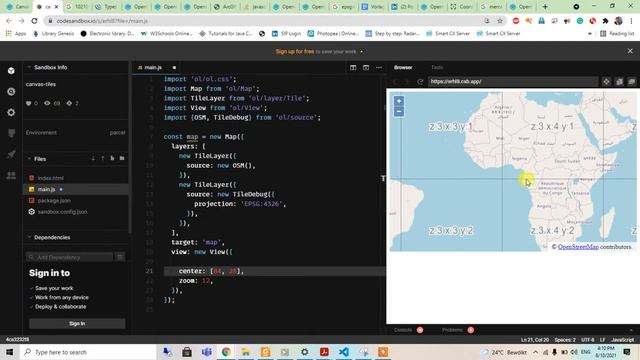
Task: Open the Deployment rocket sidebar icon
Action: (x=11, y=154)
